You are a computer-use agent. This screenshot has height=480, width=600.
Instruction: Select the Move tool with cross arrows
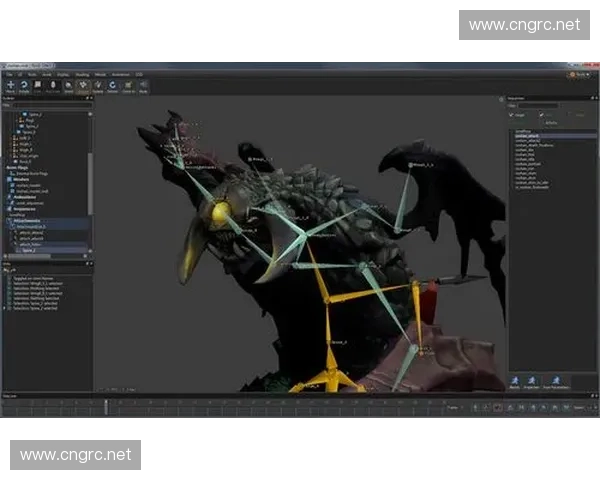click(x=10, y=87)
